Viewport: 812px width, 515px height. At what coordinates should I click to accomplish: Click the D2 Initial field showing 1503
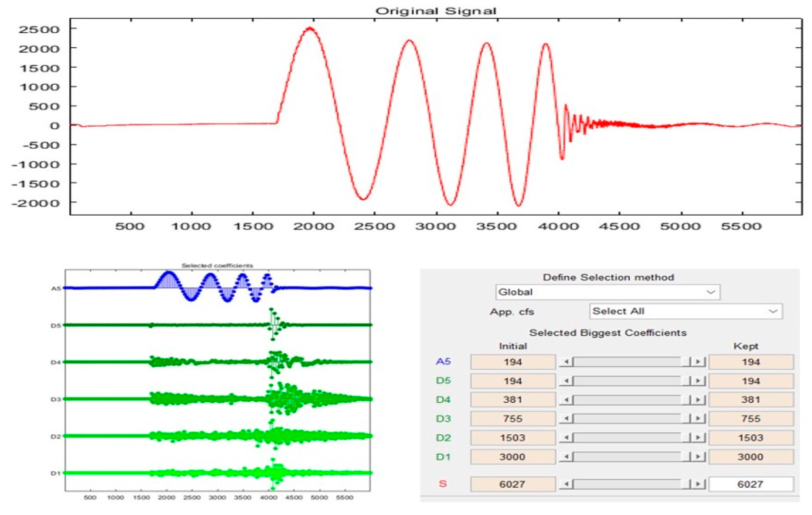[512, 438]
